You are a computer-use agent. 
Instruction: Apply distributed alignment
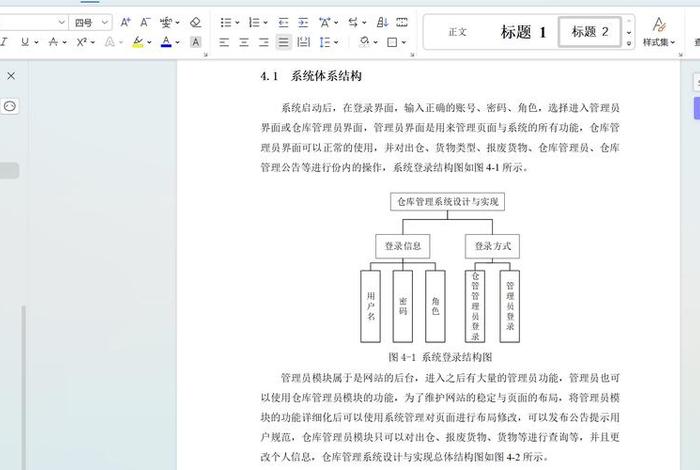[304, 42]
